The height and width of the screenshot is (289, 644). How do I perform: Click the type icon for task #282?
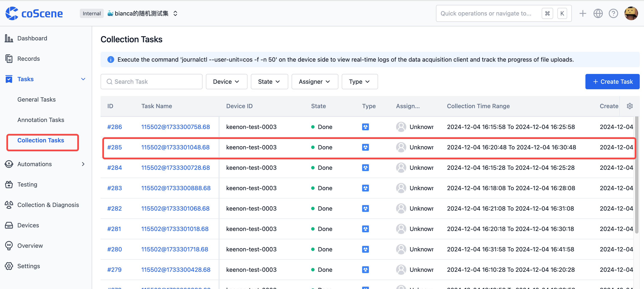(x=366, y=208)
